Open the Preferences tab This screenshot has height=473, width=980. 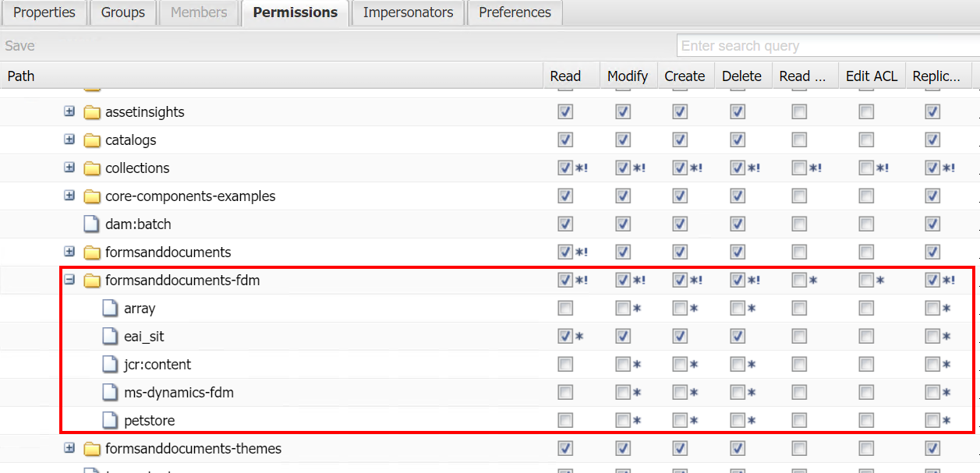514,12
